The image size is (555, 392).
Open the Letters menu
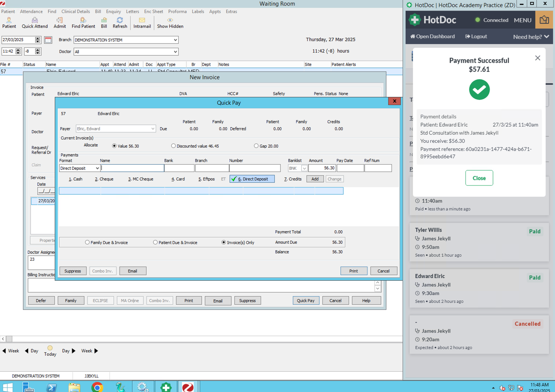pyautogui.click(x=132, y=11)
